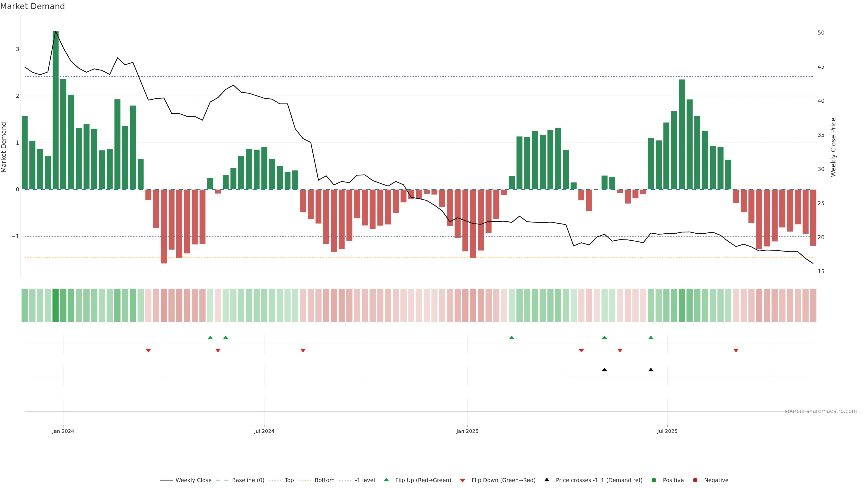This screenshot has width=868, height=488.
Task: Click the Flip Up green triangle legend icon
Action: [386, 480]
